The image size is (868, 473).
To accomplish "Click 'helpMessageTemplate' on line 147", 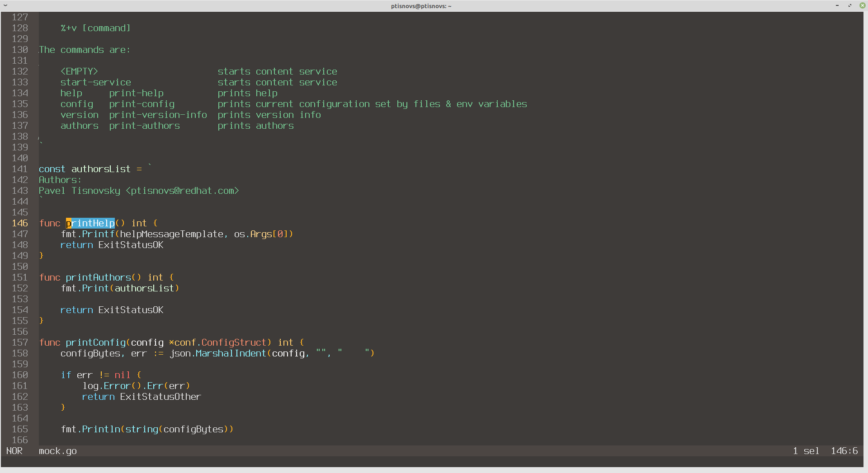I will point(172,234).
